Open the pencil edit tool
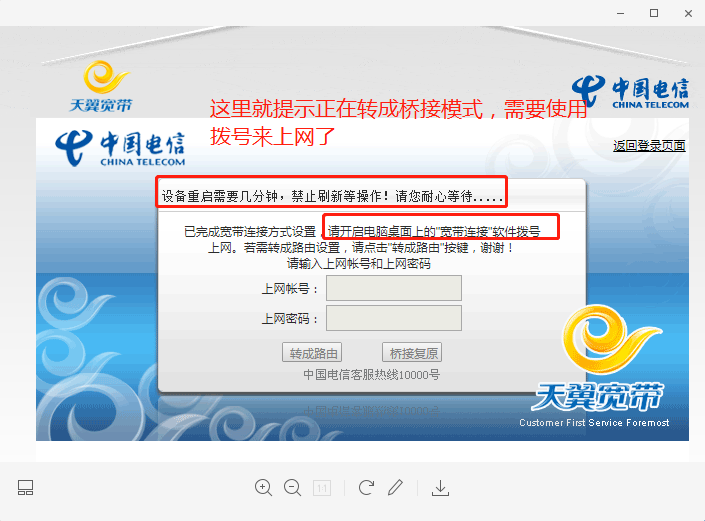 [396, 487]
